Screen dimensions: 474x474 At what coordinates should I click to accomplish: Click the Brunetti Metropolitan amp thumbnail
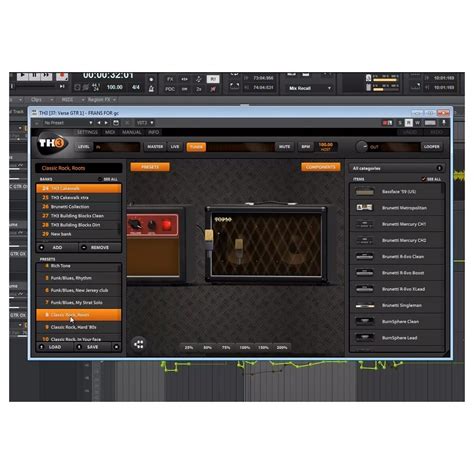point(364,208)
